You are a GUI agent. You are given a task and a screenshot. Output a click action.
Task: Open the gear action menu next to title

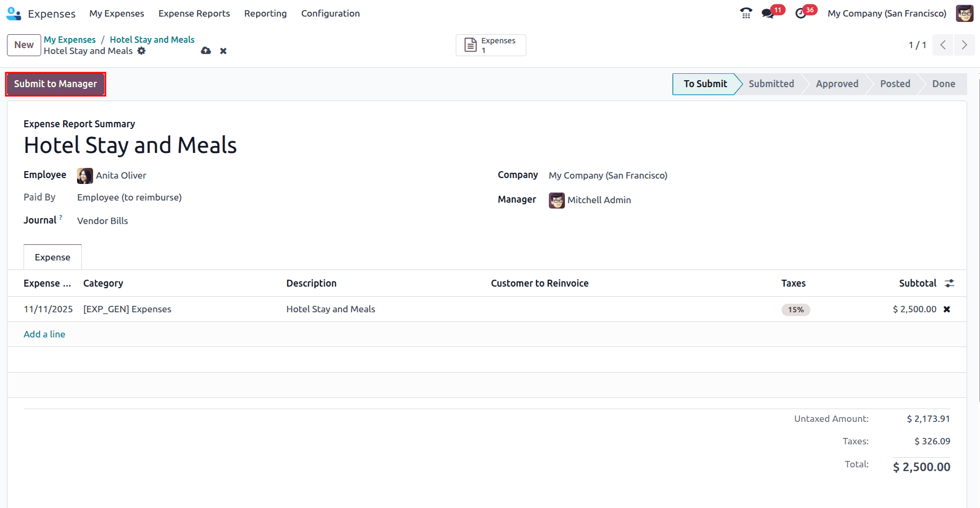coord(141,51)
